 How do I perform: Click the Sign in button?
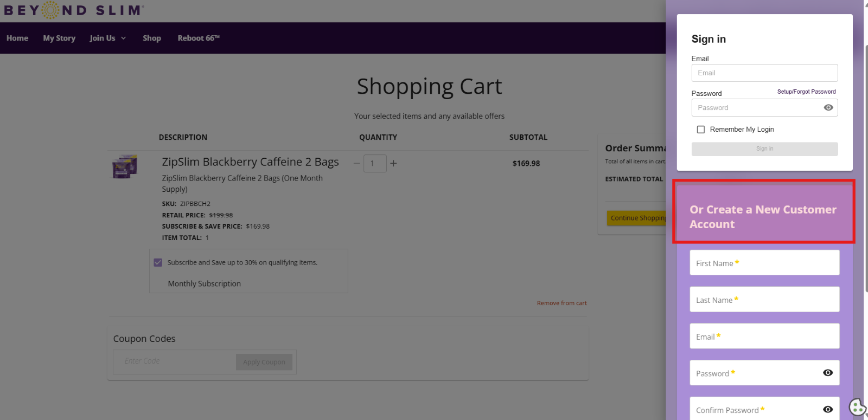[x=764, y=149]
